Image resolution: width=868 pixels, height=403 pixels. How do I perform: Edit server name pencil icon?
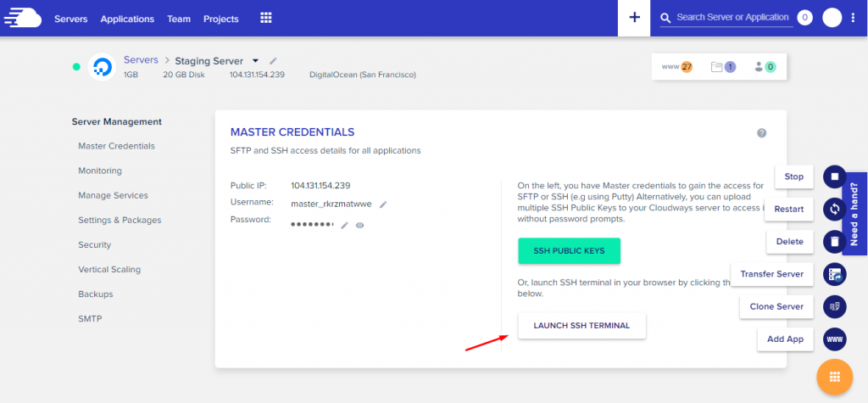(x=274, y=61)
